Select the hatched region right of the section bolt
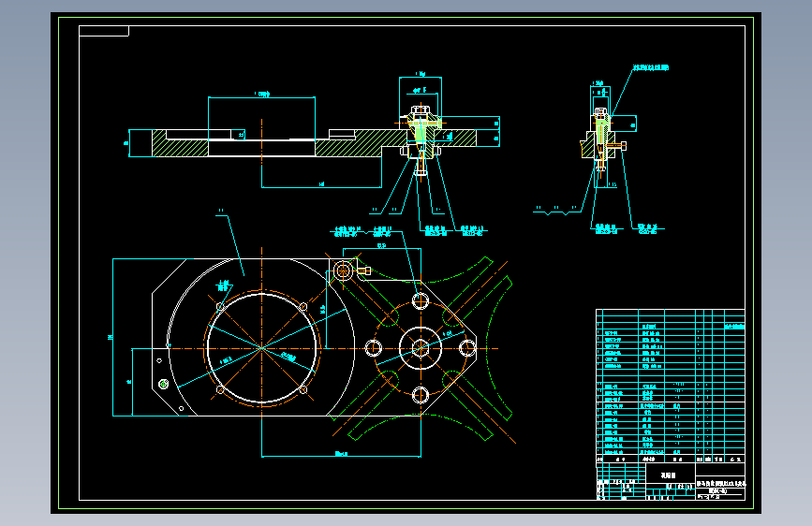812x526 pixels. click(x=454, y=138)
